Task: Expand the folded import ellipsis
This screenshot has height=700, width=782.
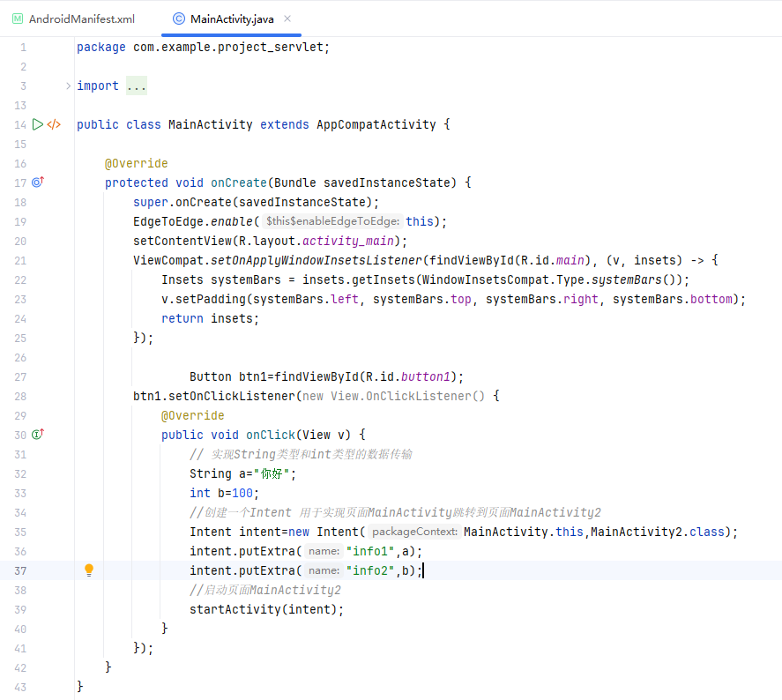Action: point(136,86)
